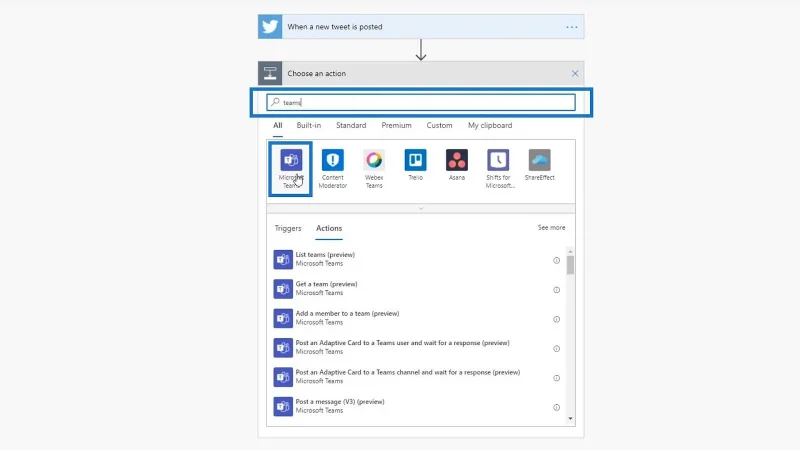
Task: Click the connector search input field
Action: (x=421, y=102)
